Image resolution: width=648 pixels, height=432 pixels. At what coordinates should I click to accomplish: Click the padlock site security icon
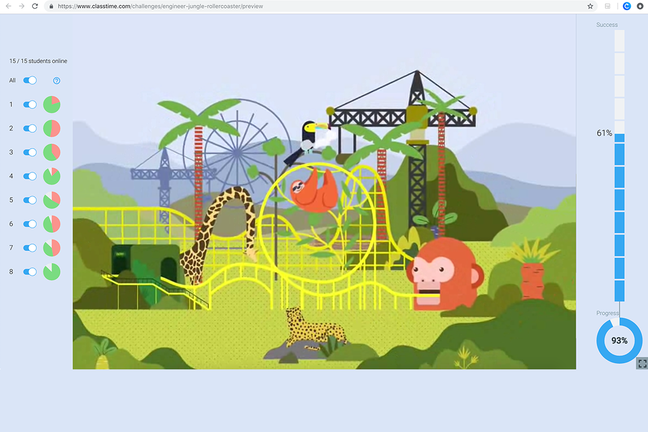tap(51, 6)
